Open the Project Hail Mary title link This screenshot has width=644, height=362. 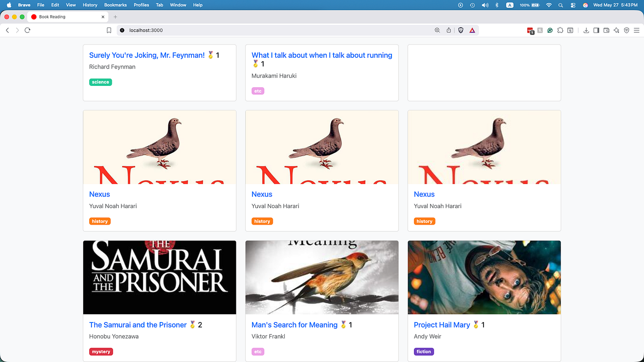(442, 325)
